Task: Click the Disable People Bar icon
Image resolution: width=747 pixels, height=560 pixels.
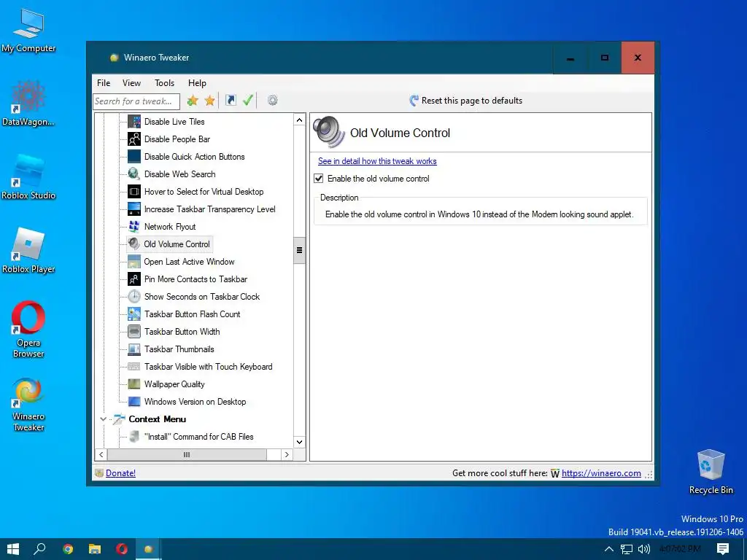Action: pyautogui.click(x=134, y=139)
